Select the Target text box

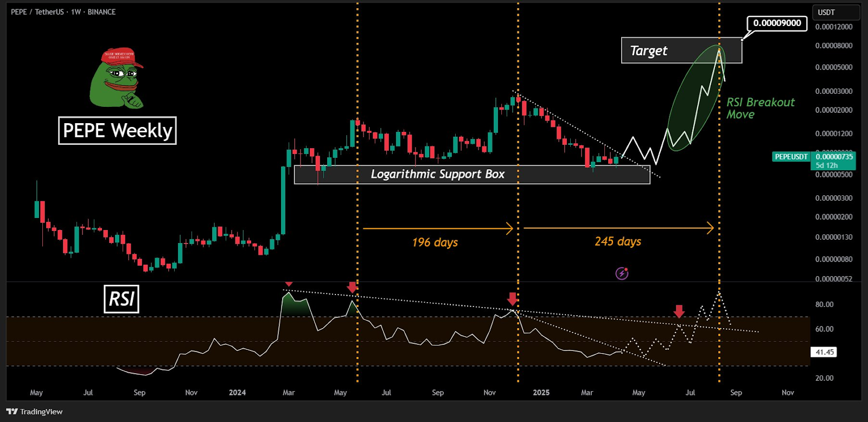681,50
